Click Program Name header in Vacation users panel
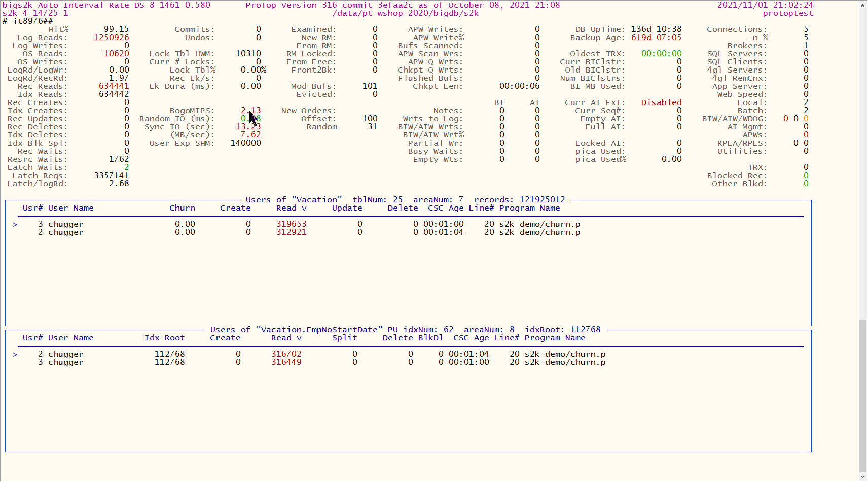Screen dimensions: 868x482 (529, 208)
